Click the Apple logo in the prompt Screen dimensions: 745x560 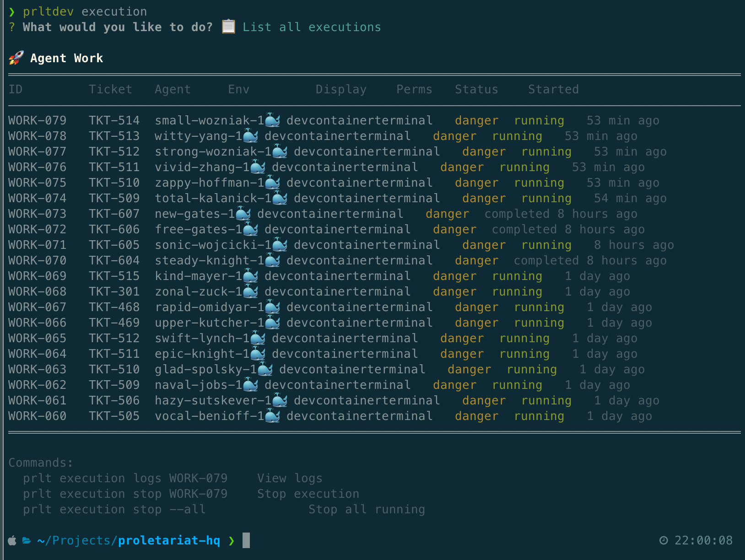tap(13, 540)
